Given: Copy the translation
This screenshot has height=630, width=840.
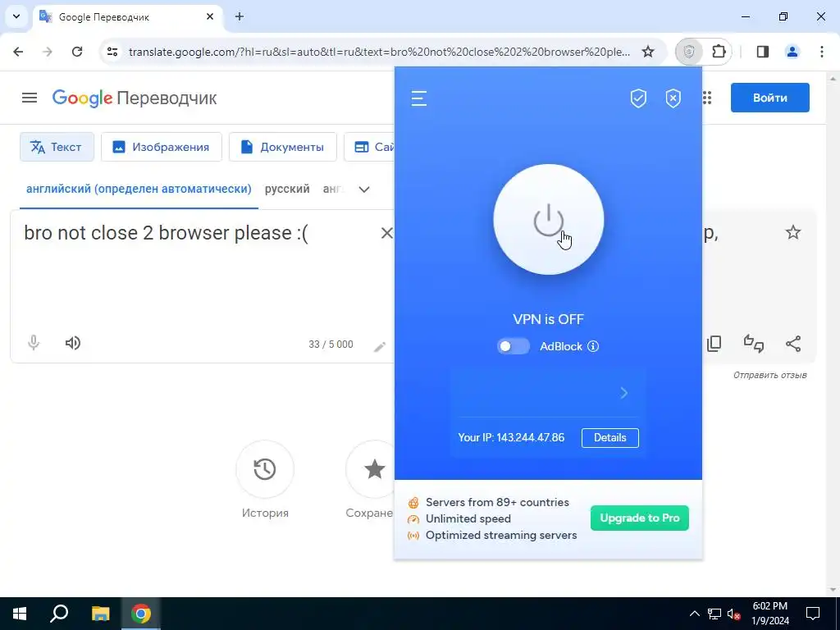Looking at the screenshot, I should pyautogui.click(x=714, y=344).
